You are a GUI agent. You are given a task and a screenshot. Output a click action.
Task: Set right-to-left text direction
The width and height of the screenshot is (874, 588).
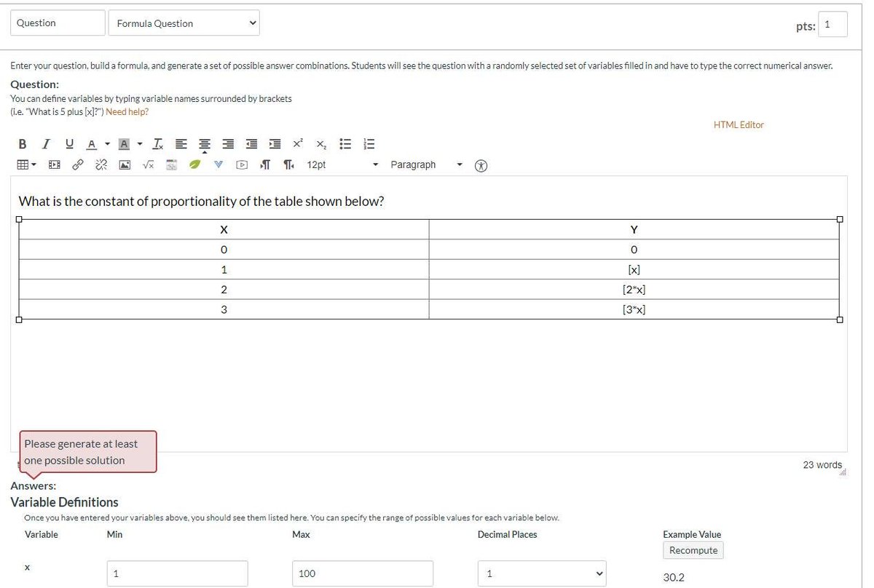(288, 164)
